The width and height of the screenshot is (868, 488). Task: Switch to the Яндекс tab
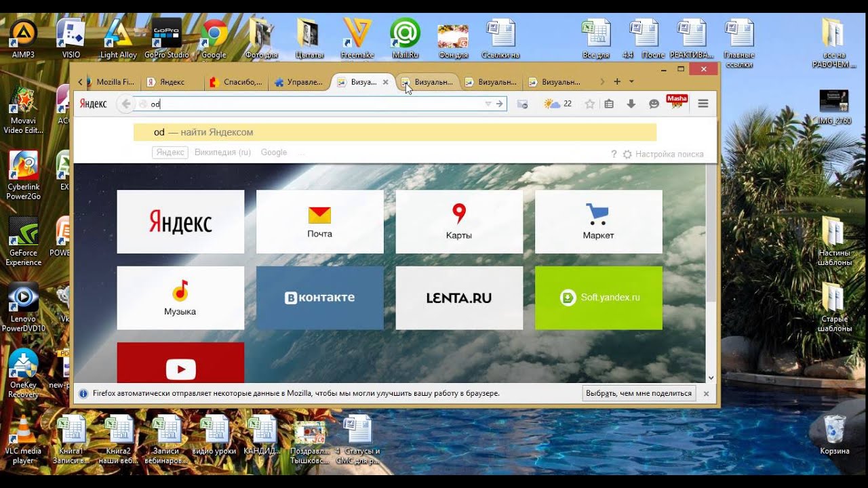[x=172, y=82]
